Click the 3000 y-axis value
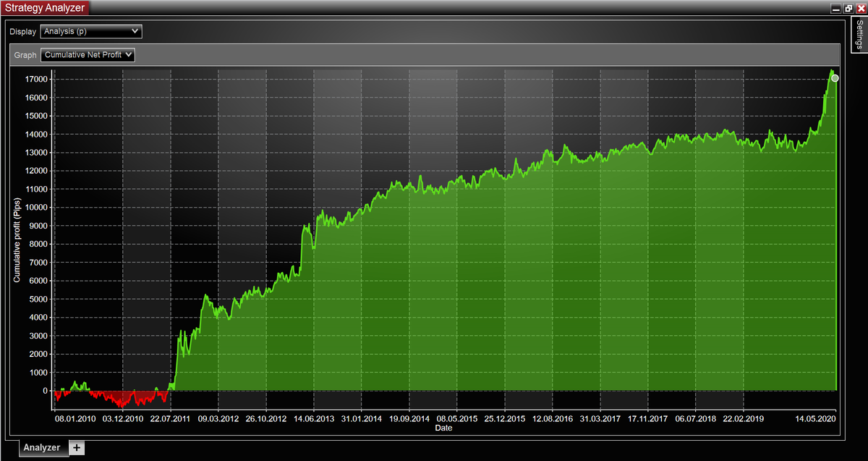 [38, 336]
